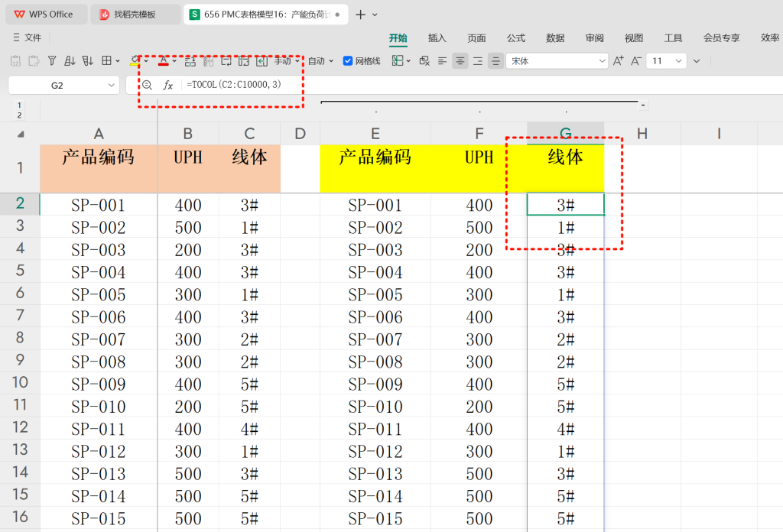
Task: Switch to the 工具 ribbon tab
Action: click(673, 38)
